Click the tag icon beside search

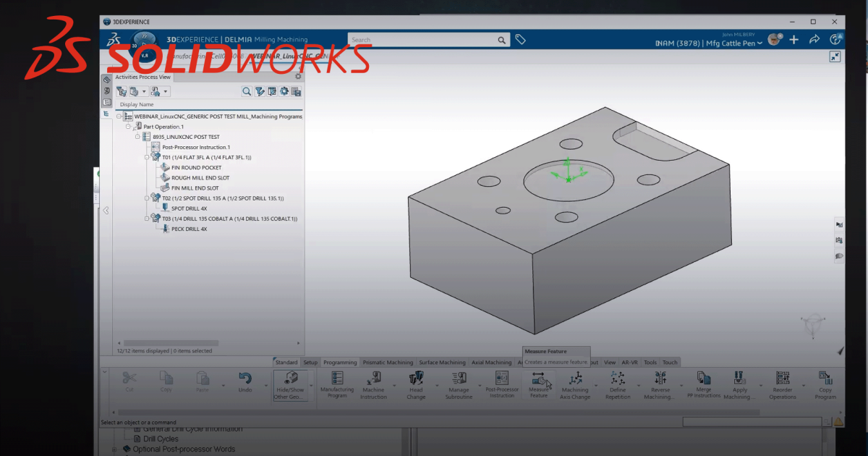pos(520,40)
